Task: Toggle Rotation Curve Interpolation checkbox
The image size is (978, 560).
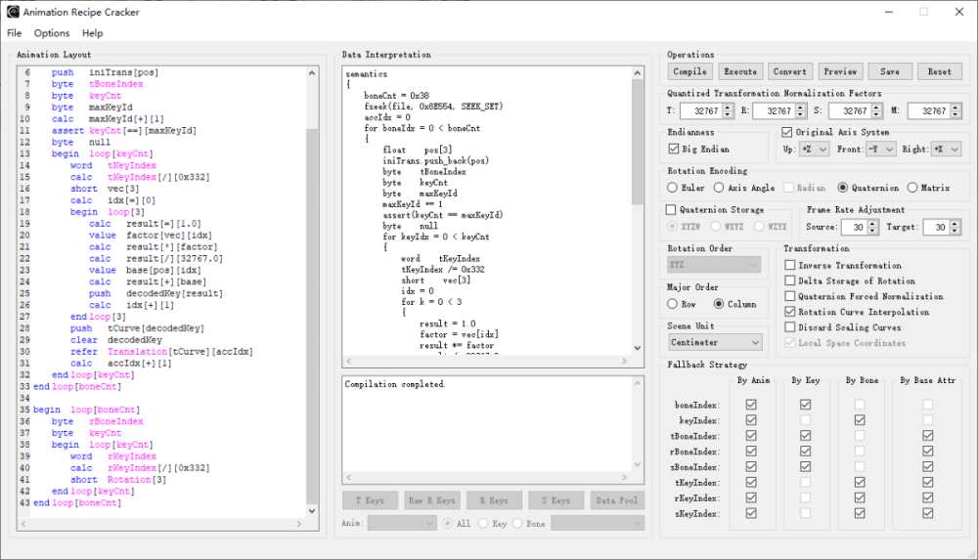Action: [790, 312]
